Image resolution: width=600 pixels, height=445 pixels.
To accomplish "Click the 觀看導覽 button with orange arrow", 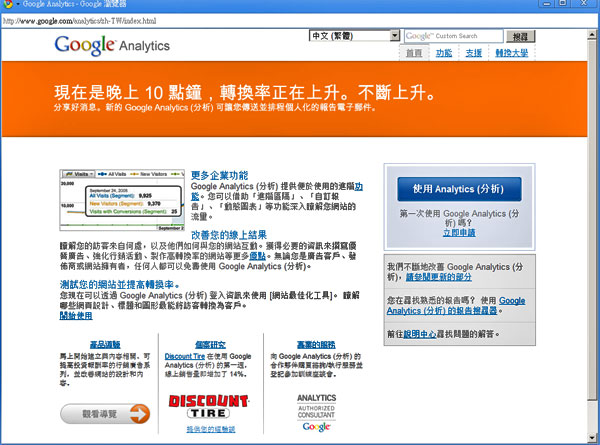I will coord(105,414).
